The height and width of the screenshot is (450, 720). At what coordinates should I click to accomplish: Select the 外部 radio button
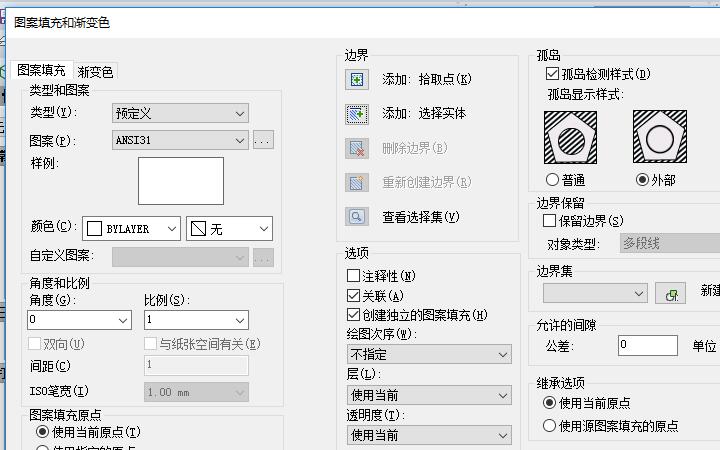point(642,180)
